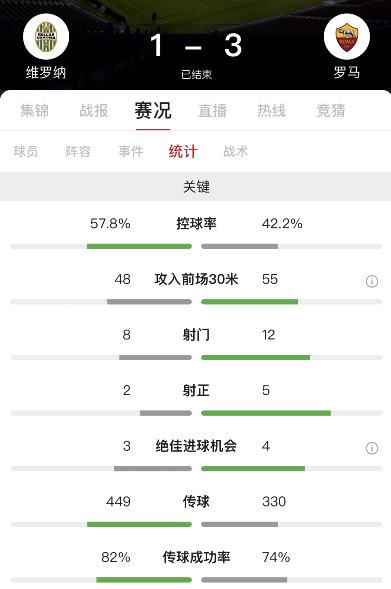Screen dimensions: 391x589
Task: Select the 球员 sub-tab
Action: [26, 151]
